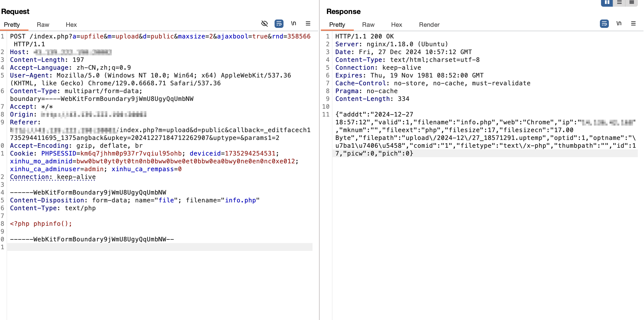
Task: Open the Hex tab in Request panel
Action: pos(71,25)
